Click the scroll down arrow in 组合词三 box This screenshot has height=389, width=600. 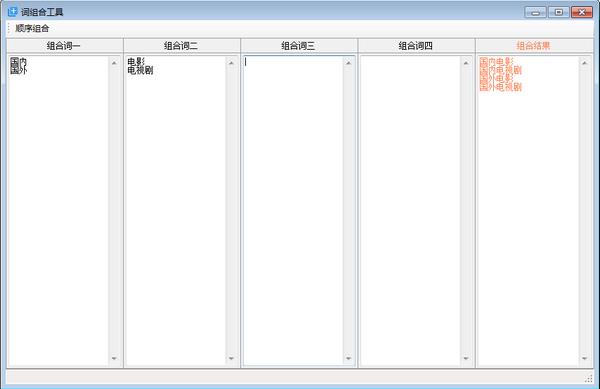pyautogui.click(x=348, y=358)
